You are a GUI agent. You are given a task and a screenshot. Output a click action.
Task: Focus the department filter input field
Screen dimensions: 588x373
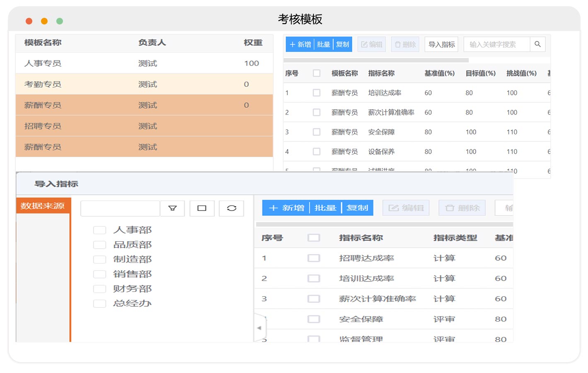120,208
